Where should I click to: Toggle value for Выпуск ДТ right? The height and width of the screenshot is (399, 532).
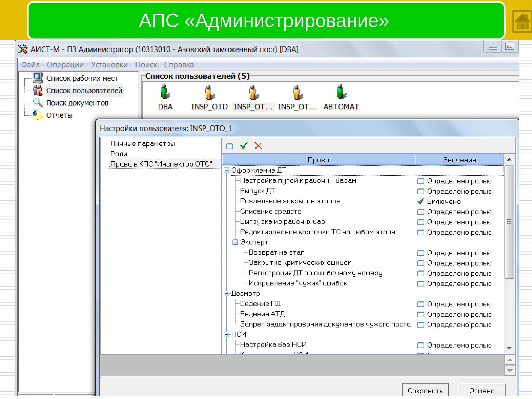(420, 192)
